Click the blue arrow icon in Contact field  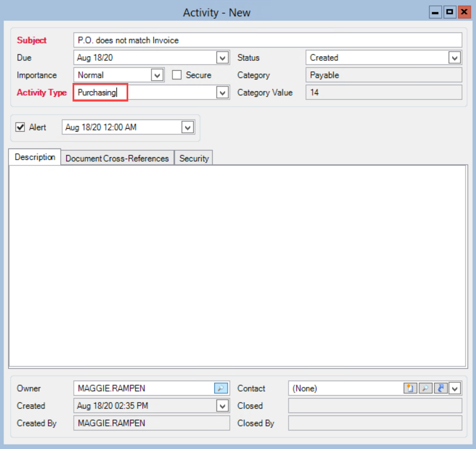(x=441, y=388)
